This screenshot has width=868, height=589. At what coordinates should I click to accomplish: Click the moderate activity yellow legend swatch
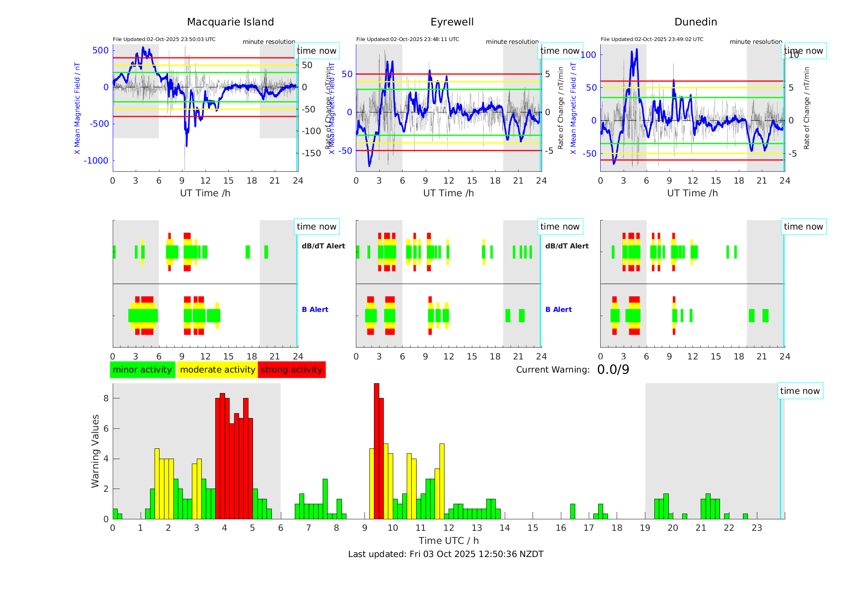[x=217, y=370]
